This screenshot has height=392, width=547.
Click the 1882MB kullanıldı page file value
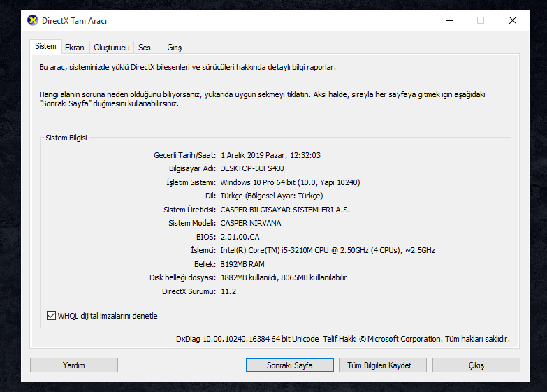(284, 277)
